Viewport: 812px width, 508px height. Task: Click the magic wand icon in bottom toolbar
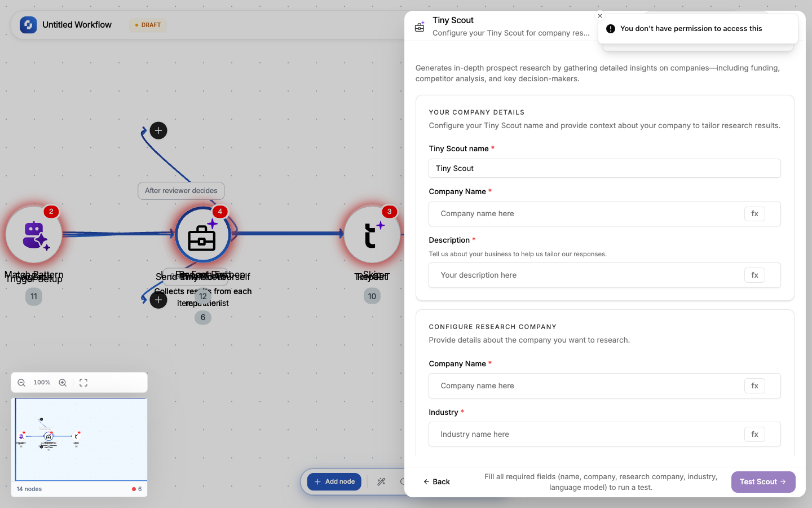tap(381, 481)
